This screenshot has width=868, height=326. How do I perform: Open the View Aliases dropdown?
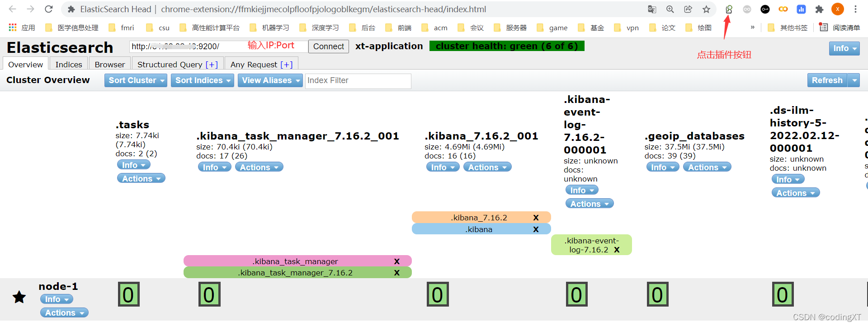click(x=270, y=80)
